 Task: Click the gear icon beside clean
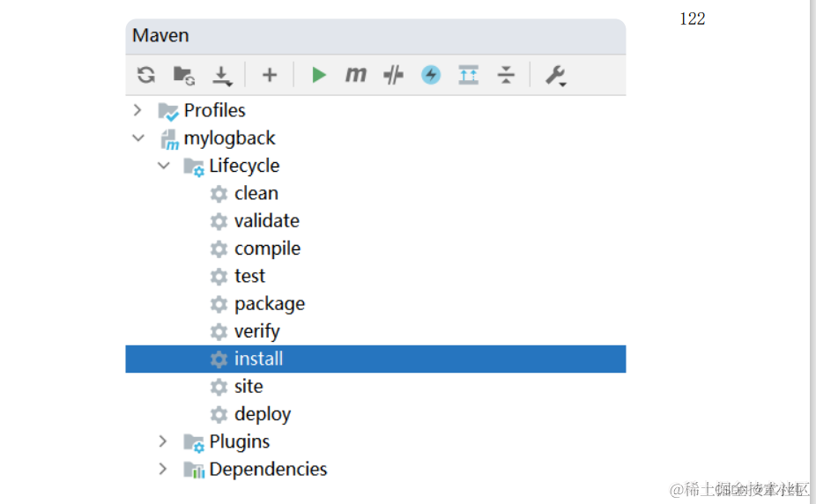[219, 194]
